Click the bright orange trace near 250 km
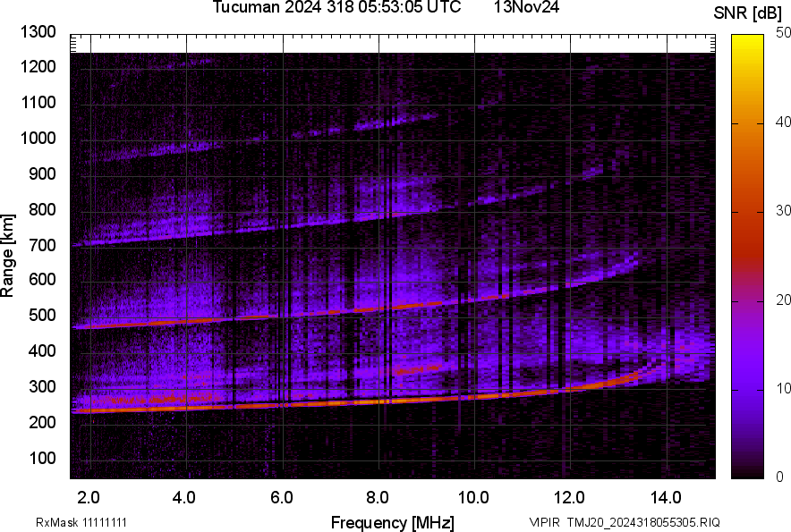The height and width of the screenshot is (532, 791). click(358, 402)
